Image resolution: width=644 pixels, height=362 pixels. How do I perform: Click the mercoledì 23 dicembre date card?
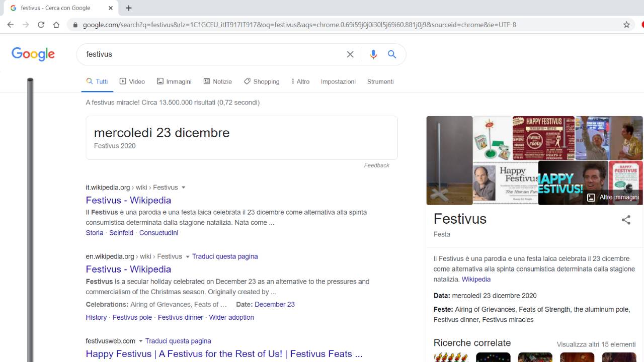pyautogui.click(x=242, y=138)
